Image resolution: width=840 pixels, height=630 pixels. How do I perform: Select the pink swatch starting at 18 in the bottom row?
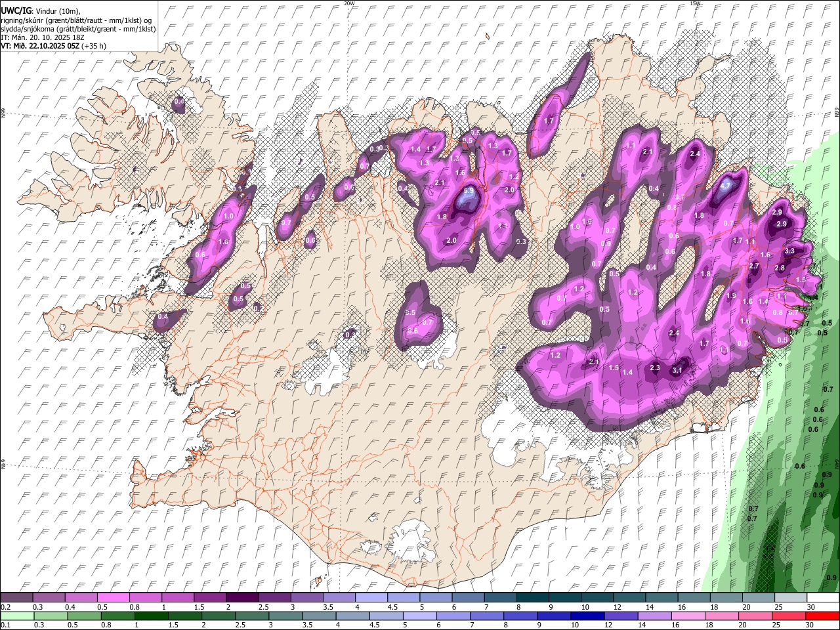(721, 616)
